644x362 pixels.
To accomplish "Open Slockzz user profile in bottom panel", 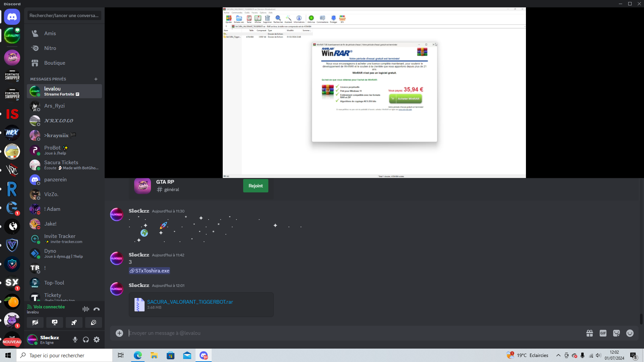I will (48, 340).
